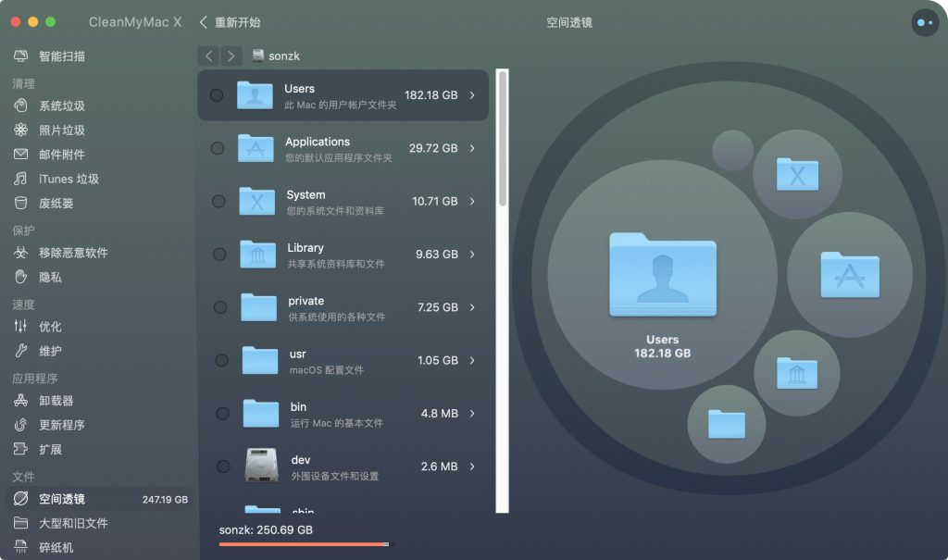Image resolution: width=948 pixels, height=560 pixels.
Task: Click the '外围设备文件和设置' description text
Action: click(x=335, y=476)
